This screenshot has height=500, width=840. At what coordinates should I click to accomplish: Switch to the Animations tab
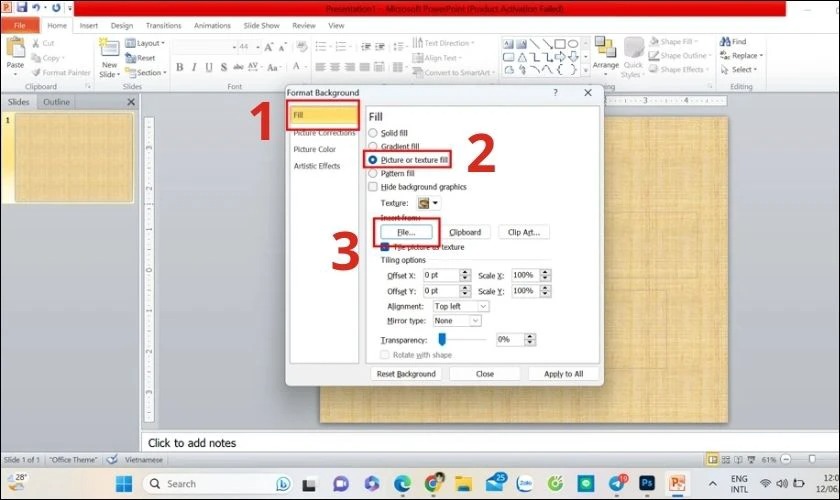point(212,25)
